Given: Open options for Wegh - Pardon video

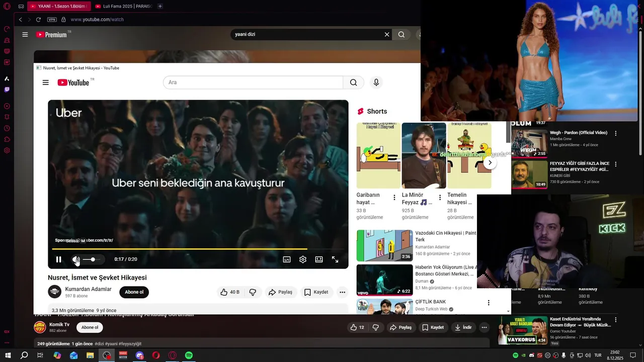Looking at the screenshot, I should point(615,133).
